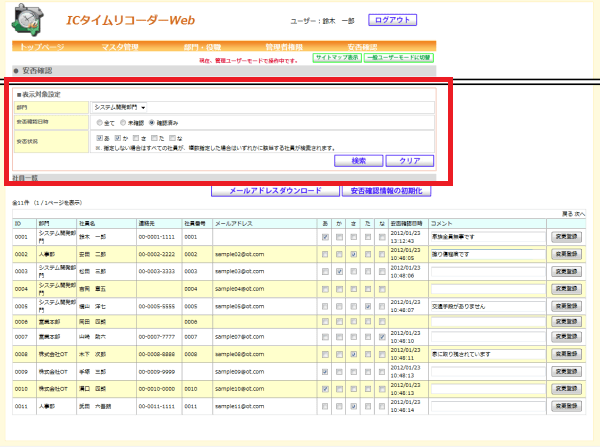The height and width of the screenshot is (447, 600).
Task: Click phone number 00-0009-9999
Action: click(157, 372)
